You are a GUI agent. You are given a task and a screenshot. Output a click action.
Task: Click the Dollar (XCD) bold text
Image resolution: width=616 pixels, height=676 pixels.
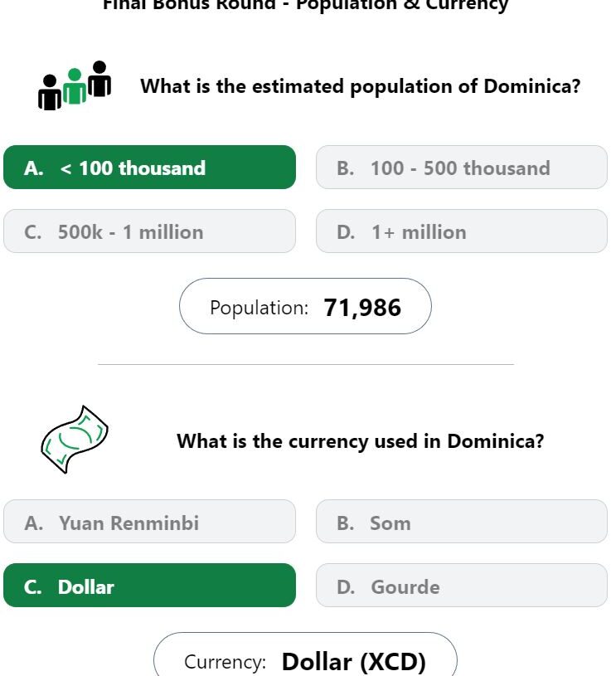click(x=353, y=661)
